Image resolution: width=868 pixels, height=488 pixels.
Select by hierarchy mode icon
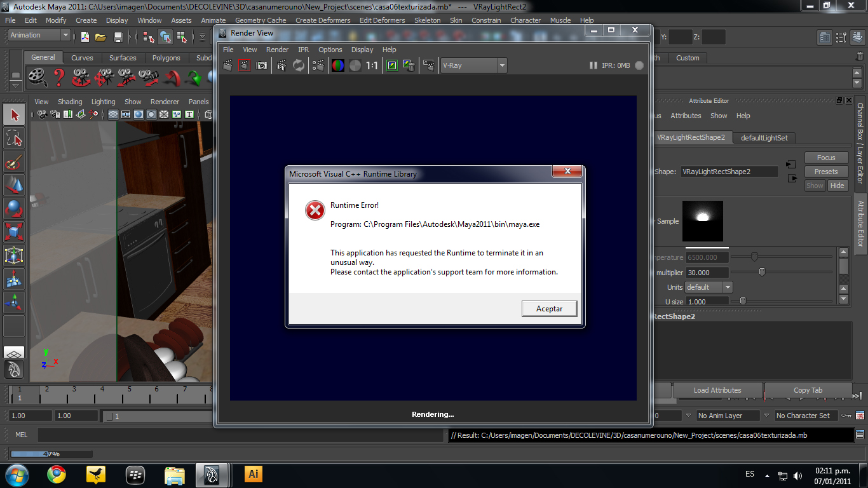(149, 37)
